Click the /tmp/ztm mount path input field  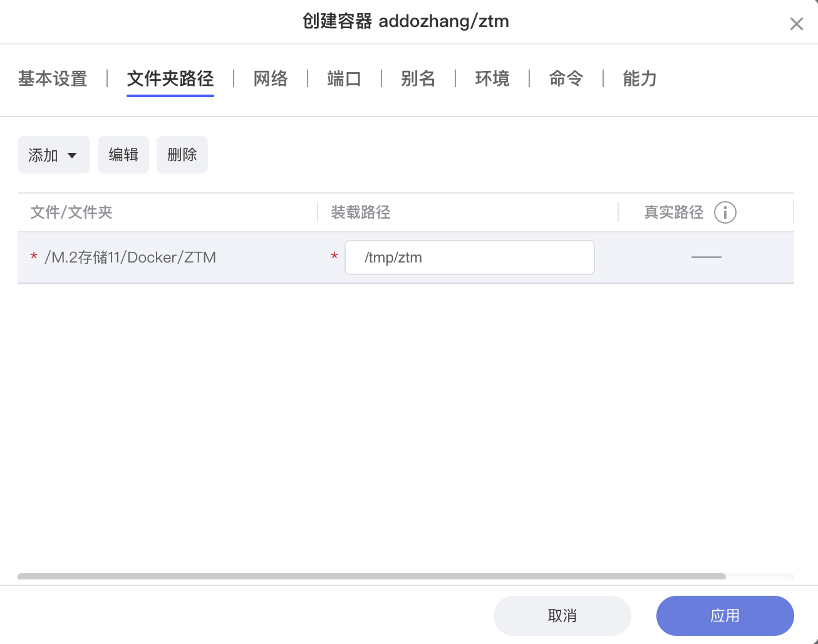(x=469, y=257)
